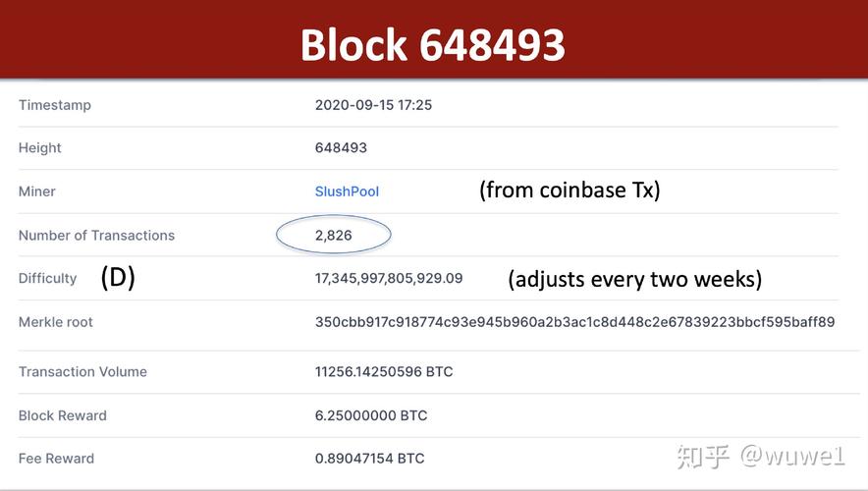The width and height of the screenshot is (868, 491).
Task: Click the "Block 648493" slide title
Action: point(433,45)
